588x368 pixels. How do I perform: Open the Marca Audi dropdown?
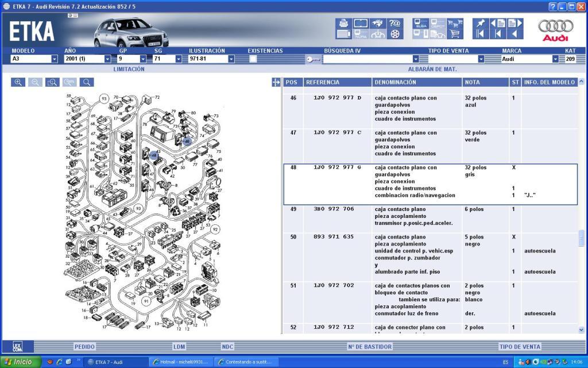[x=555, y=59]
